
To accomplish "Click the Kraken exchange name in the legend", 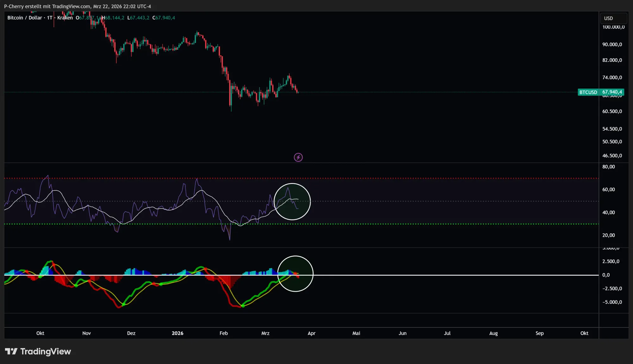I will [65, 18].
